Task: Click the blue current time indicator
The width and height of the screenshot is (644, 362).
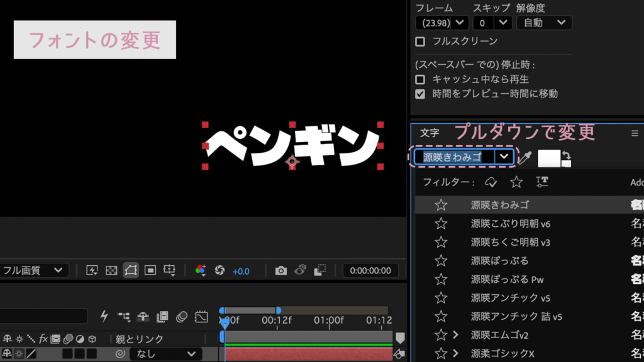Action: click(x=225, y=324)
